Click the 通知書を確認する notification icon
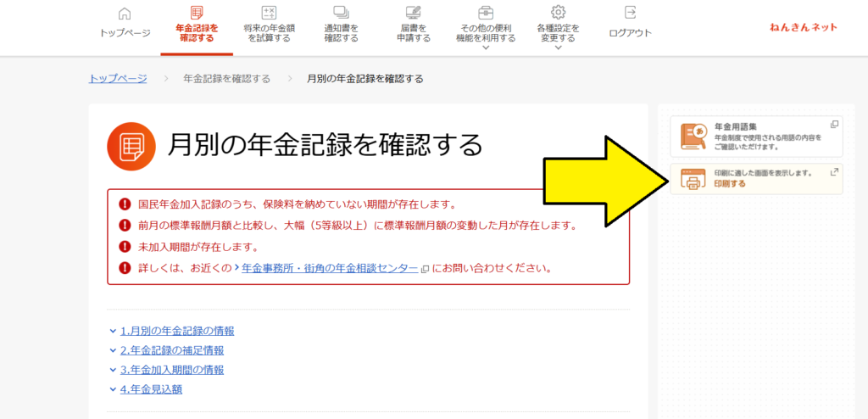 [x=341, y=13]
